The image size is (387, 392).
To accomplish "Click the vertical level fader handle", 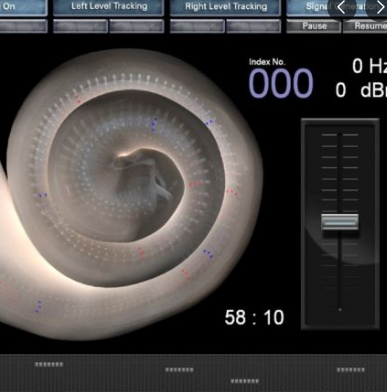I will coord(340,222).
